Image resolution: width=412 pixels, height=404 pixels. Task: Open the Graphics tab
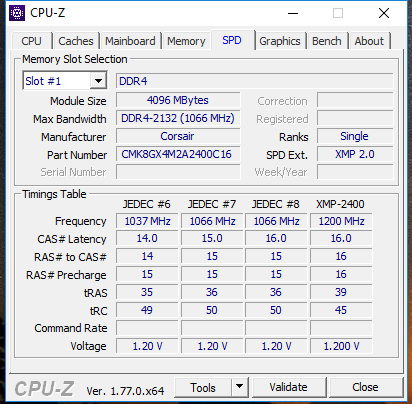(x=280, y=41)
